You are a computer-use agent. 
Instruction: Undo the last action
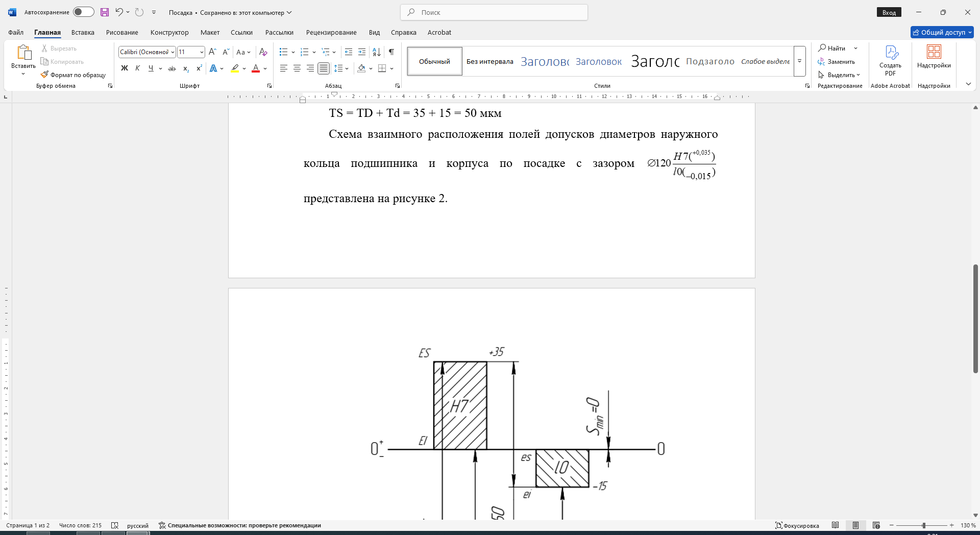coord(119,12)
